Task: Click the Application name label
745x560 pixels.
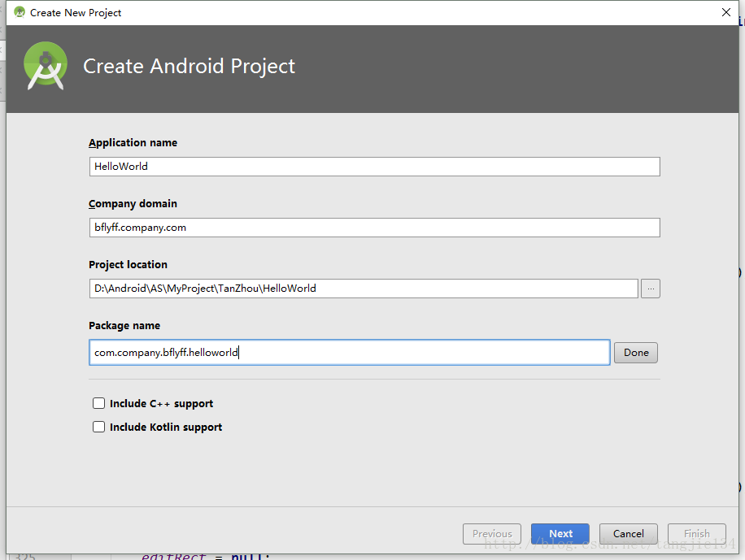Action: point(133,143)
